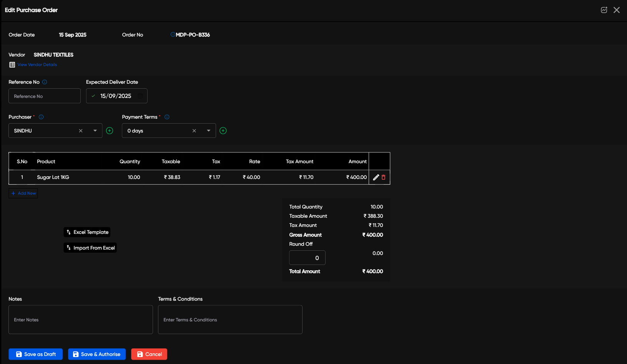Expand the Purchaser dropdown arrow
The height and width of the screenshot is (364, 627).
[x=95, y=131]
